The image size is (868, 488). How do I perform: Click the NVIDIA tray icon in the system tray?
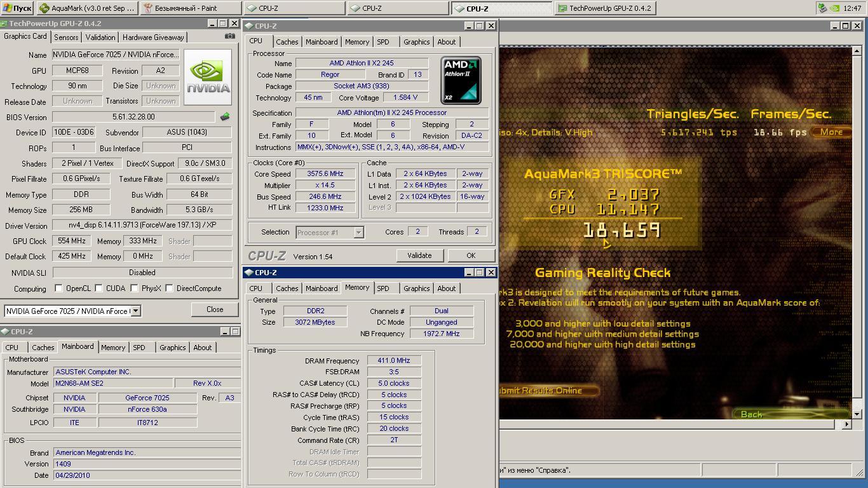tap(835, 8)
